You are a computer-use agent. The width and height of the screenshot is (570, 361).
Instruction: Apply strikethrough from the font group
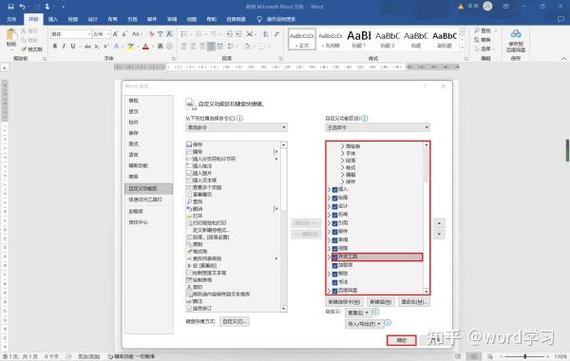pyautogui.click(x=88, y=47)
